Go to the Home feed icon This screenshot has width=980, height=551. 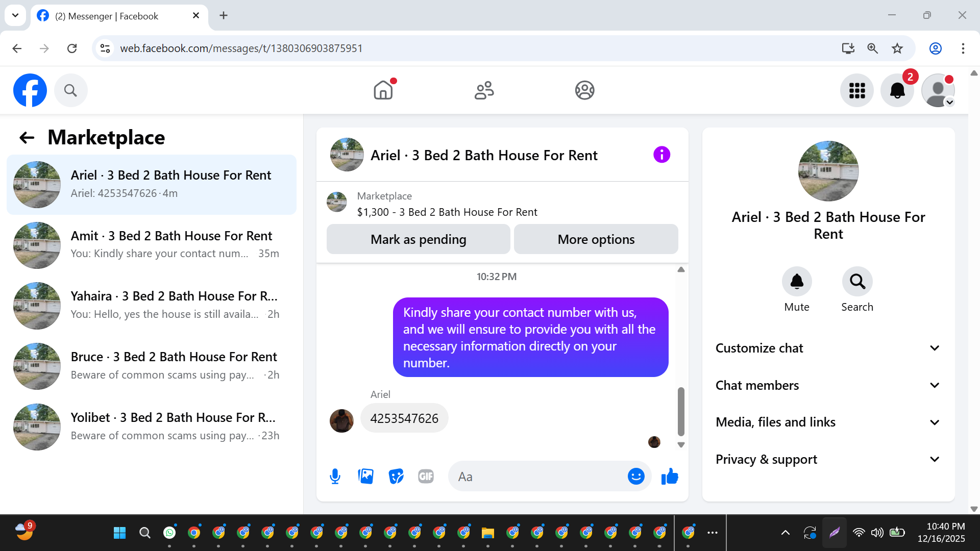pyautogui.click(x=383, y=90)
